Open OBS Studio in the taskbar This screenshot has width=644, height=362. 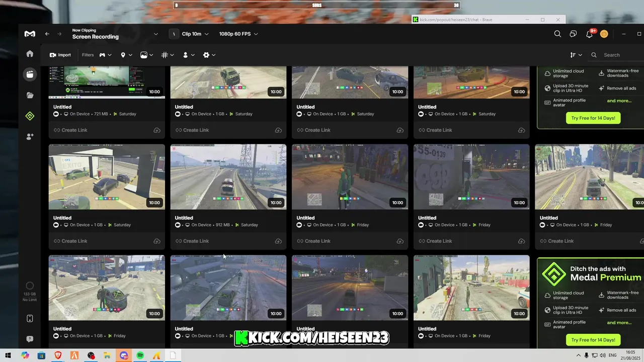[x=91, y=355]
